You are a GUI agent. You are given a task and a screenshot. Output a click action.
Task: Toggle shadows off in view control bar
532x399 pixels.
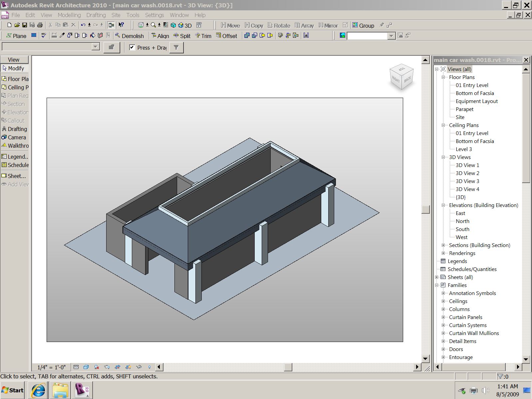(97, 367)
